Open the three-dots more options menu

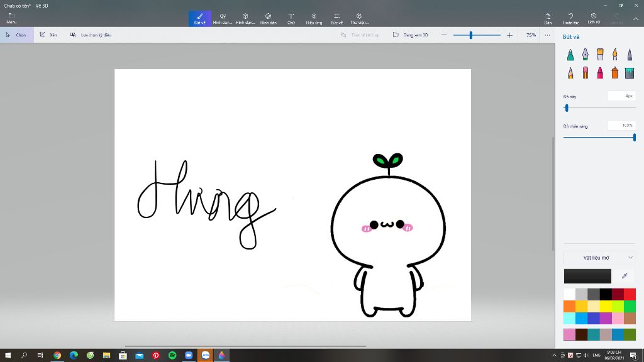[x=548, y=35]
